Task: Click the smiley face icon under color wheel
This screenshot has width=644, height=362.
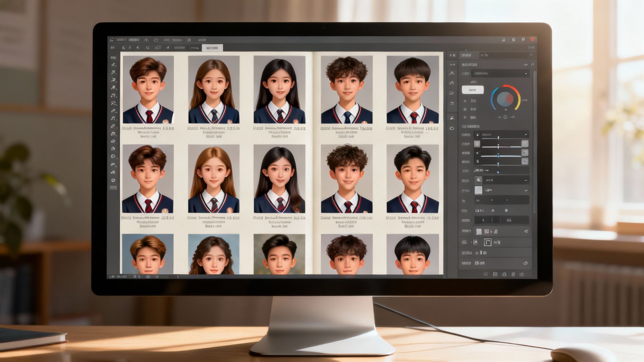Action: point(505,117)
